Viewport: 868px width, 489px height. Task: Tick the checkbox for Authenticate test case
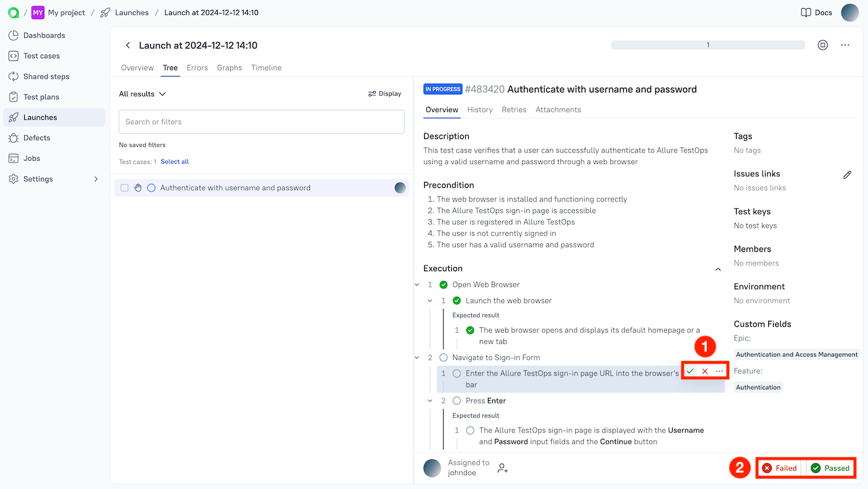pyautogui.click(x=125, y=188)
